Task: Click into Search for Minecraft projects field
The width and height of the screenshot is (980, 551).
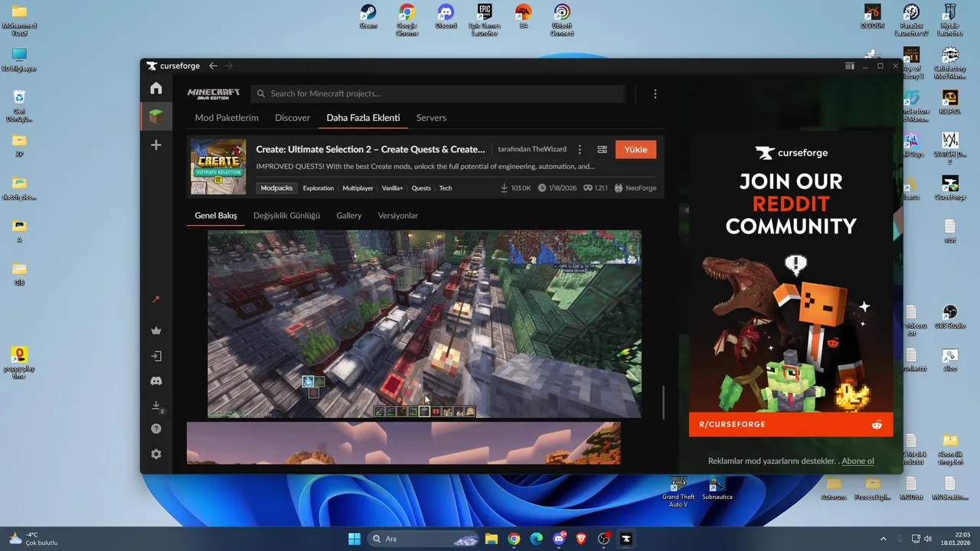Action: 438,93
